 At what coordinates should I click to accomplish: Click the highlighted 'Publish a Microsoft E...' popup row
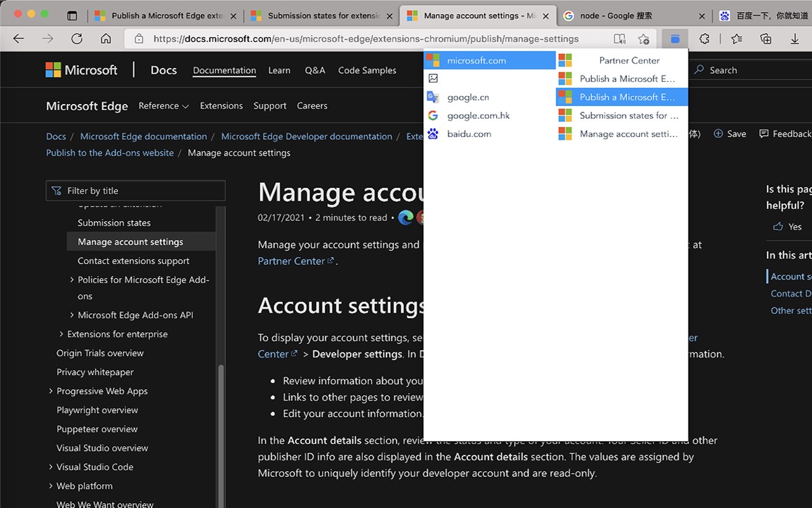(622, 97)
